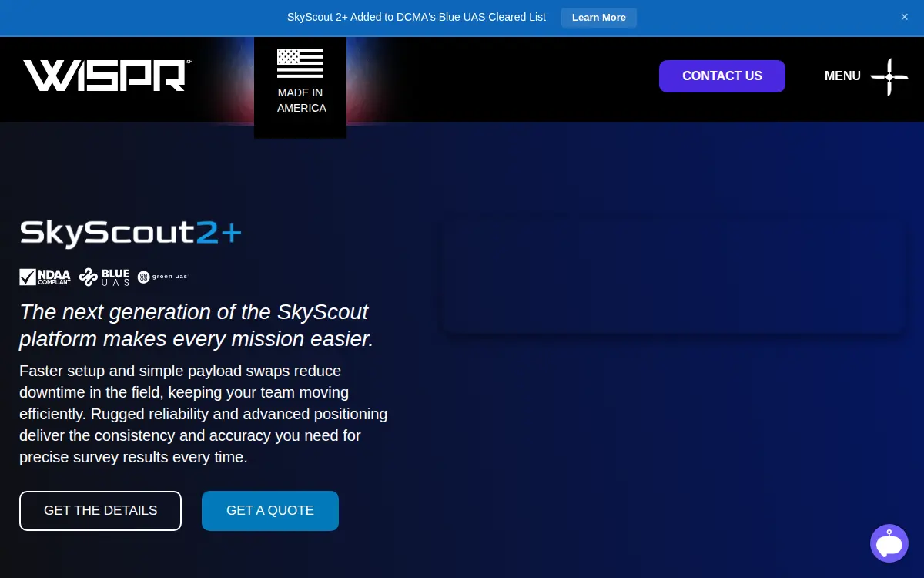924x578 pixels.
Task: Click the Contact Us button
Action: [x=722, y=76]
